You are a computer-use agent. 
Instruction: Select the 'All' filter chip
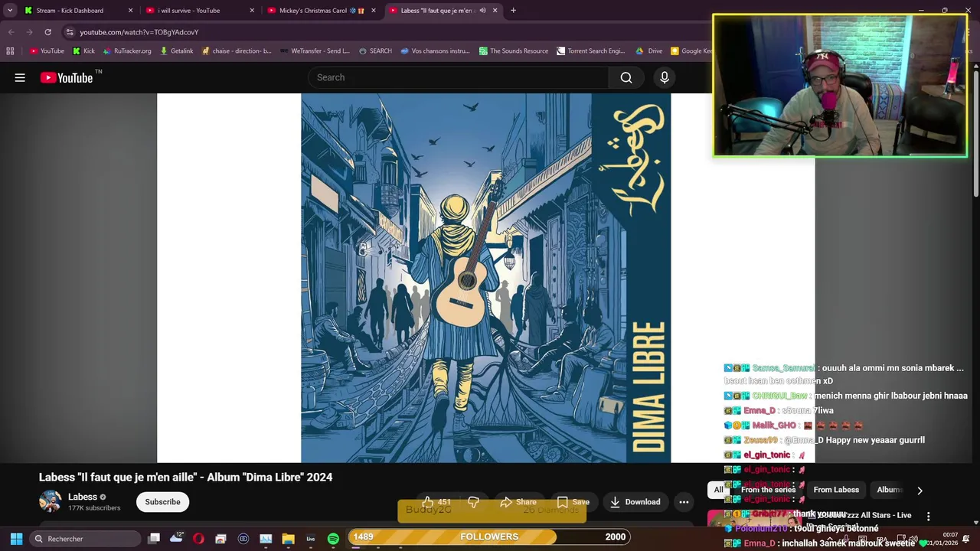pos(718,490)
